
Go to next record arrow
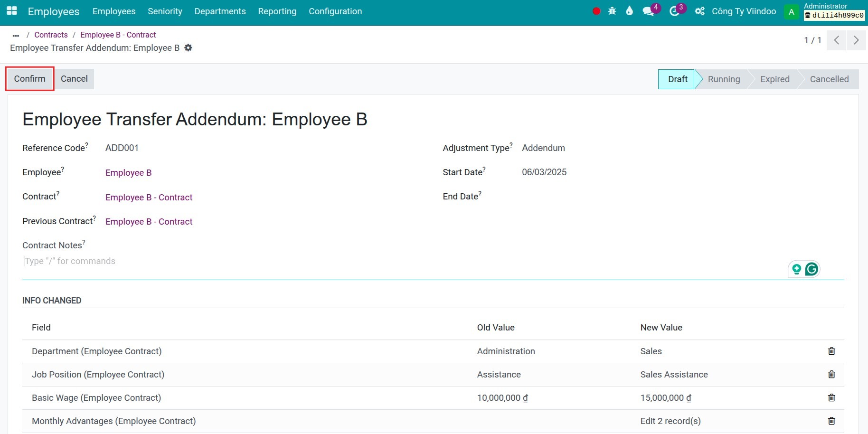point(856,40)
